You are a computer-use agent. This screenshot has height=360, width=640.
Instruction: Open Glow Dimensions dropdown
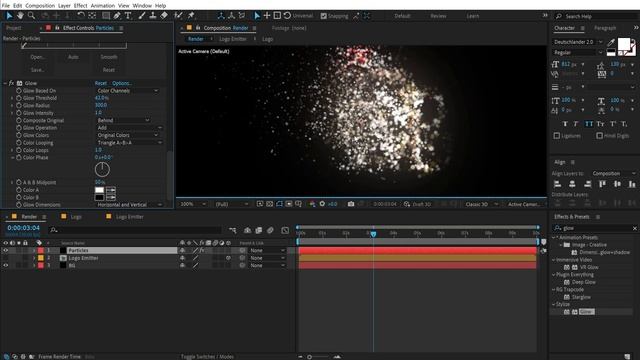pos(129,204)
